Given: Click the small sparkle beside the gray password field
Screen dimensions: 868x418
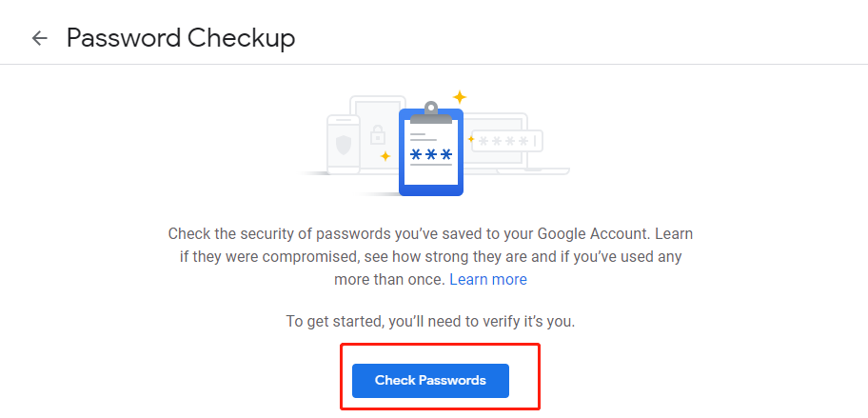Looking at the screenshot, I should (x=470, y=139).
